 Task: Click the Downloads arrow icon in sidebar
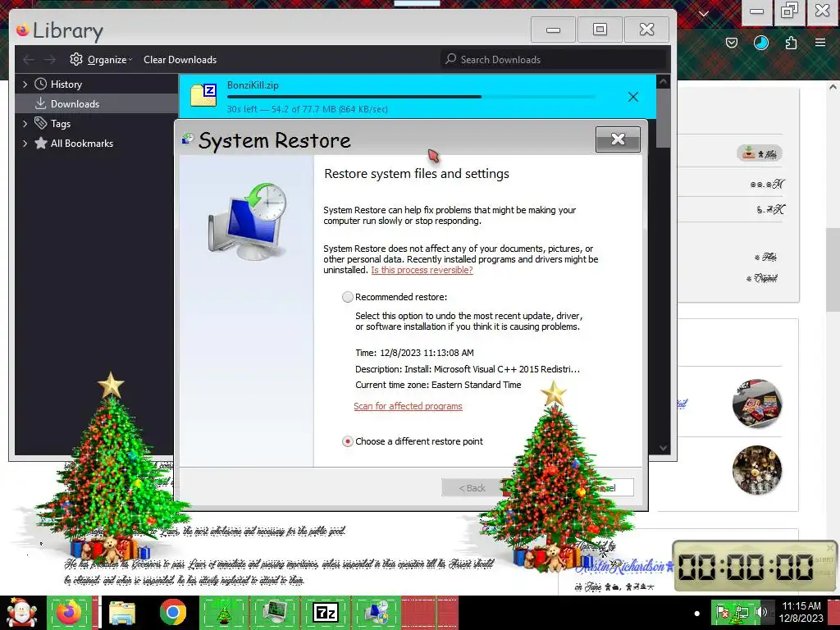(40, 103)
